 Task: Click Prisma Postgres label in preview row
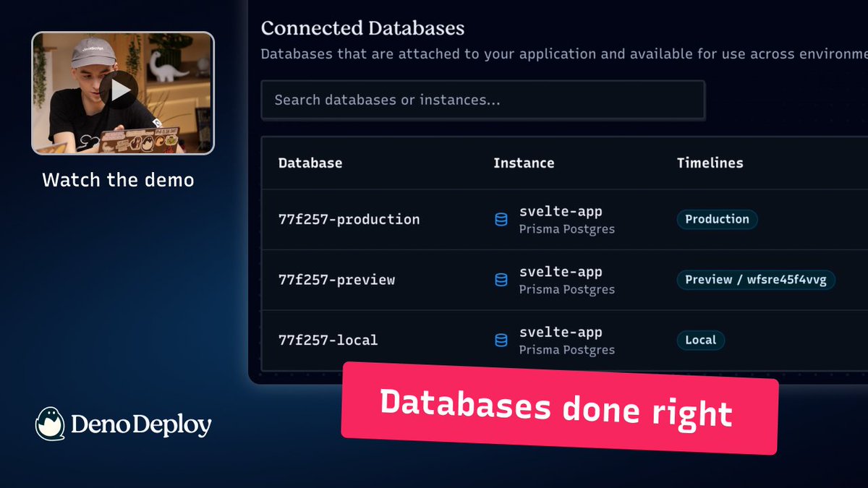tap(567, 289)
